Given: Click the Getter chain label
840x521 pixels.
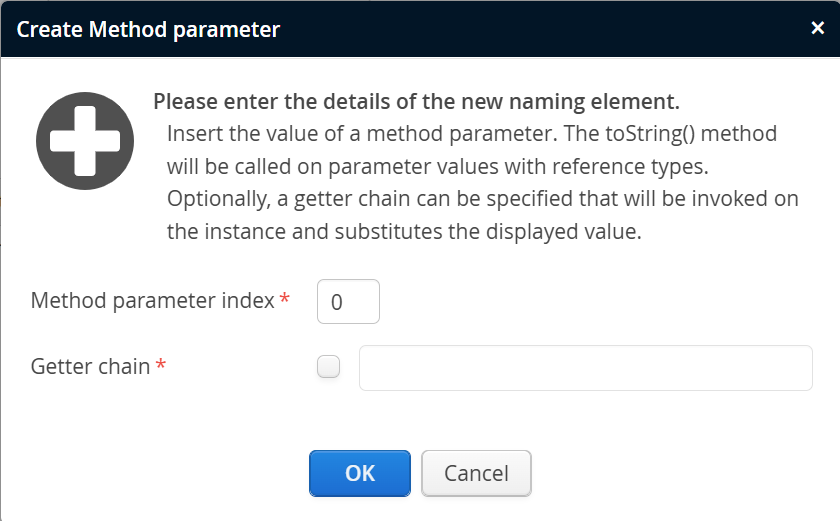Looking at the screenshot, I should pos(90,366).
